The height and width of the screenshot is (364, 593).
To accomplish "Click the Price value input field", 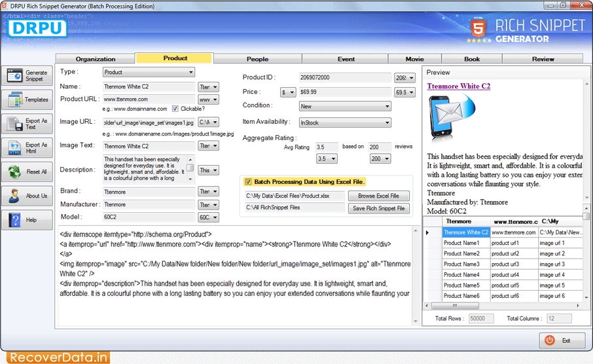I will [x=345, y=92].
